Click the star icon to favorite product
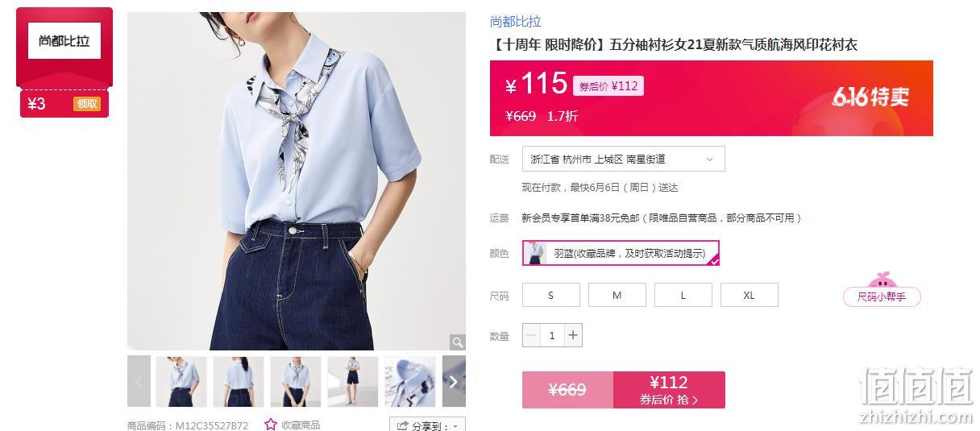980x431 pixels. point(271,425)
